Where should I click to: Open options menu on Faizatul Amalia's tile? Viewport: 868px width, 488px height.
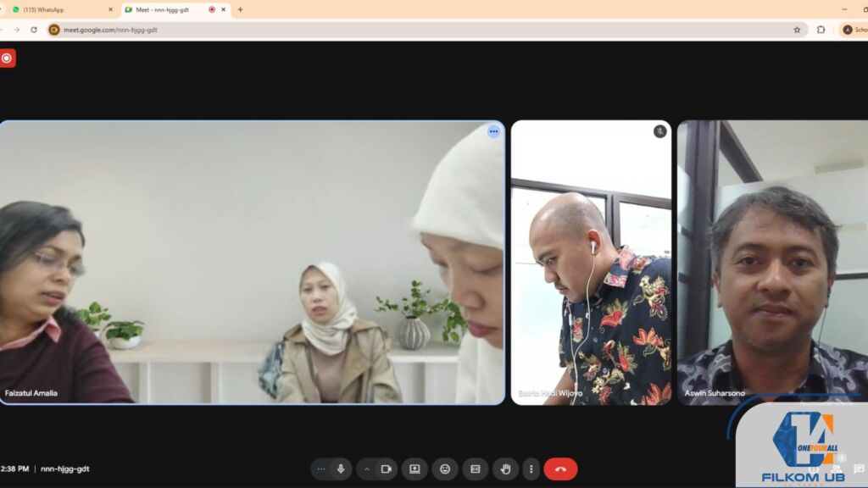493,132
